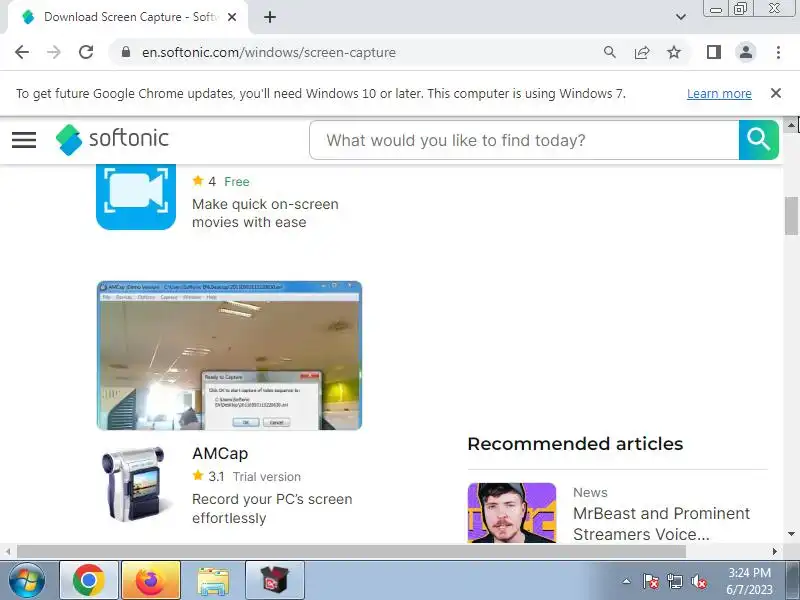This screenshot has width=800, height=600.
Task: Open the Softonic hamburger menu
Action: pyautogui.click(x=24, y=139)
